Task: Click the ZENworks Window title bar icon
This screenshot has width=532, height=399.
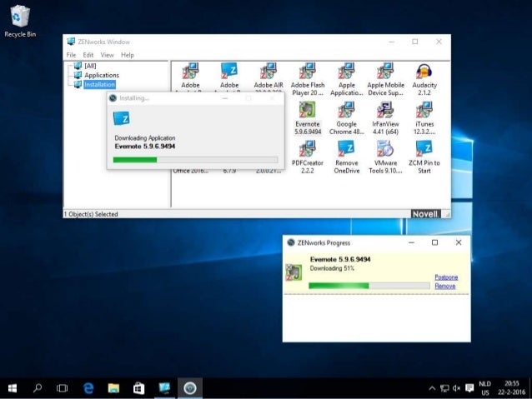Action: (x=71, y=42)
